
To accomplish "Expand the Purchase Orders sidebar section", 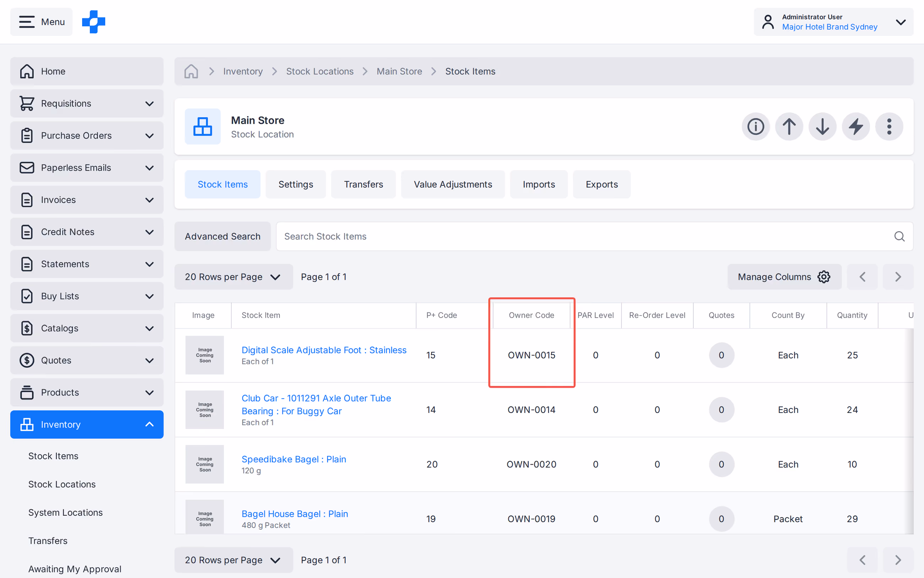I will pyautogui.click(x=87, y=135).
